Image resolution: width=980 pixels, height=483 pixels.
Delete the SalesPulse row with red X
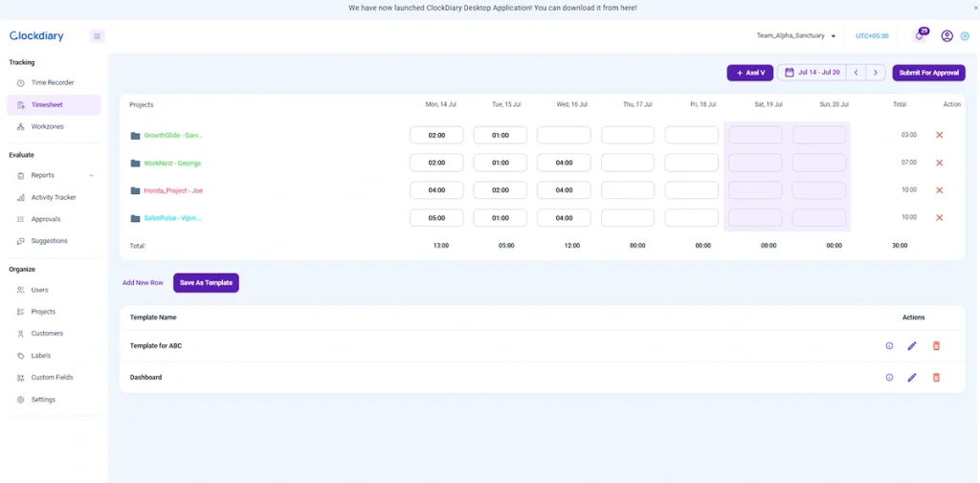coord(939,217)
